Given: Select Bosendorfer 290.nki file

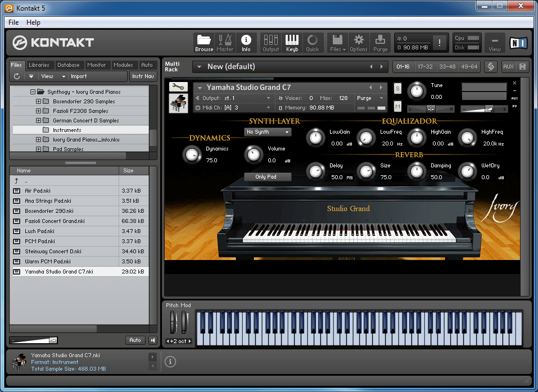Looking at the screenshot, I should [x=80, y=211].
